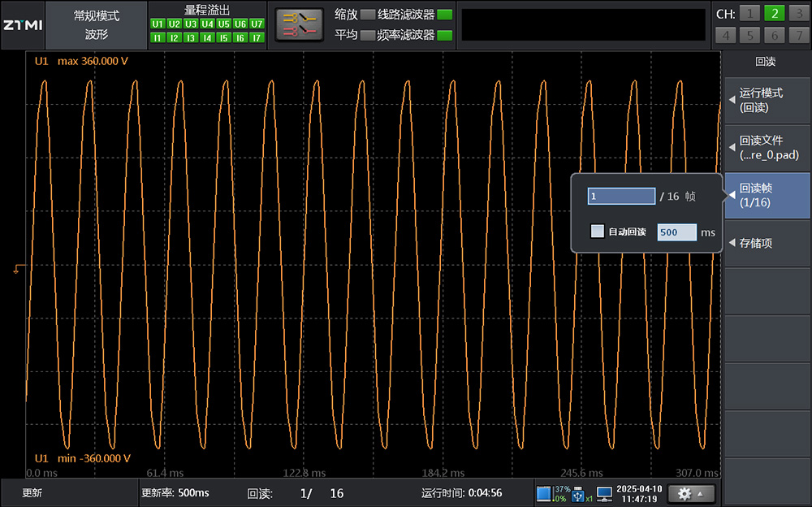Click the network computer status icon
812x507 pixels.
(604, 493)
